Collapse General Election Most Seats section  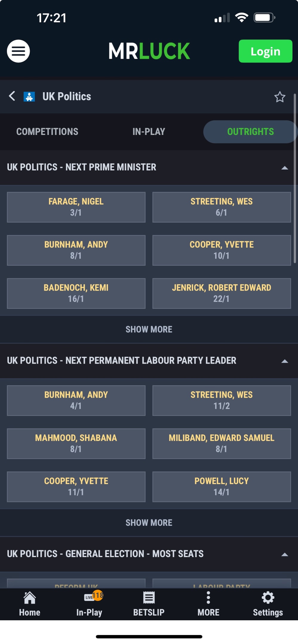pyautogui.click(x=285, y=555)
